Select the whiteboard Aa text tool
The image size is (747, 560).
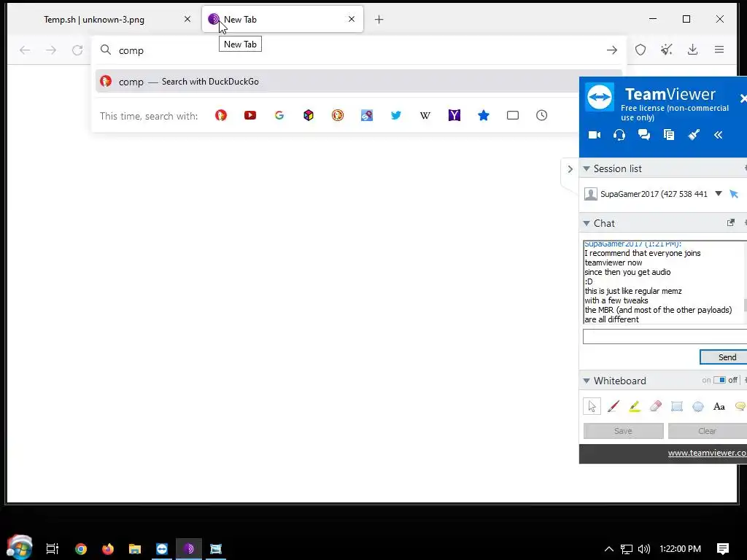point(719,406)
